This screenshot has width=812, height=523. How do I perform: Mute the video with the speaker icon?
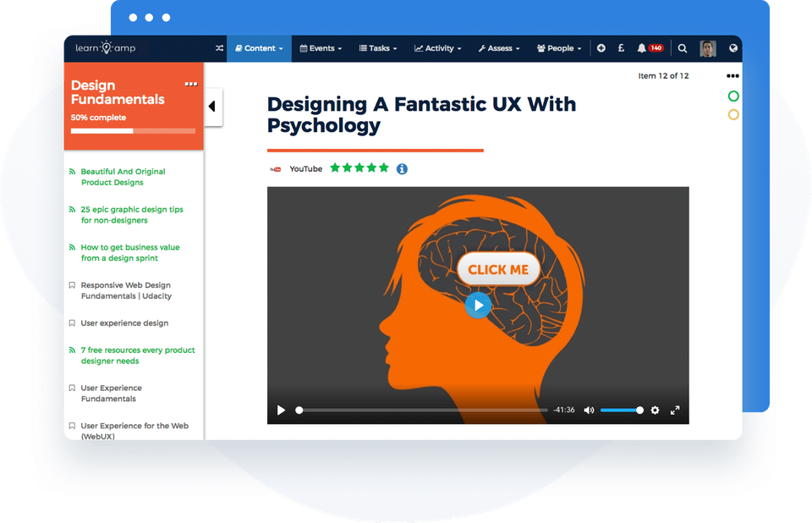589,410
